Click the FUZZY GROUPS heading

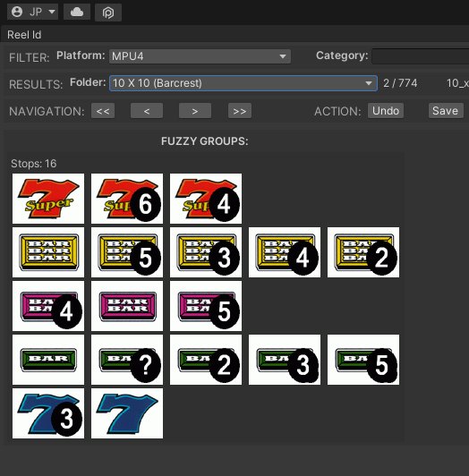205,141
